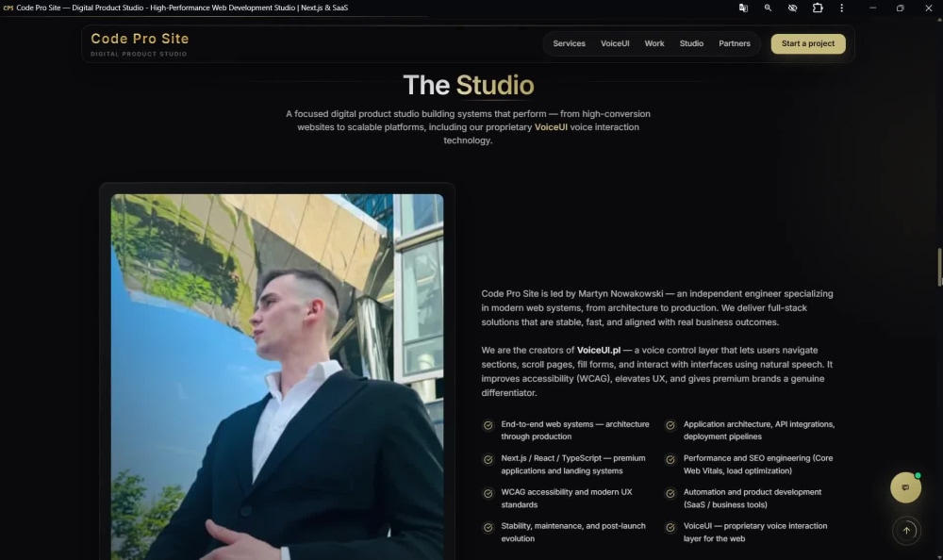Click 'End-to-end web systems' list text

tap(575, 430)
